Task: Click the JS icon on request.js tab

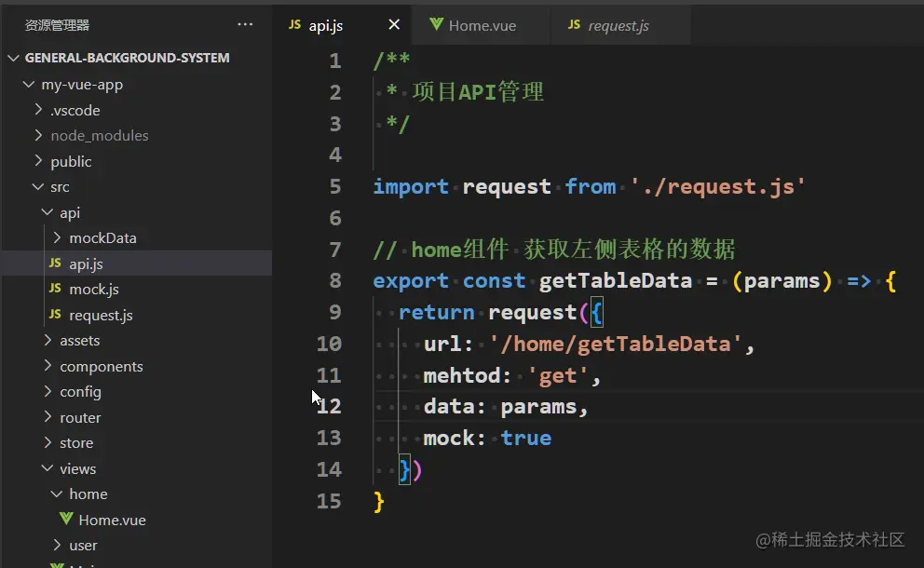Action: click(x=574, y=25)
